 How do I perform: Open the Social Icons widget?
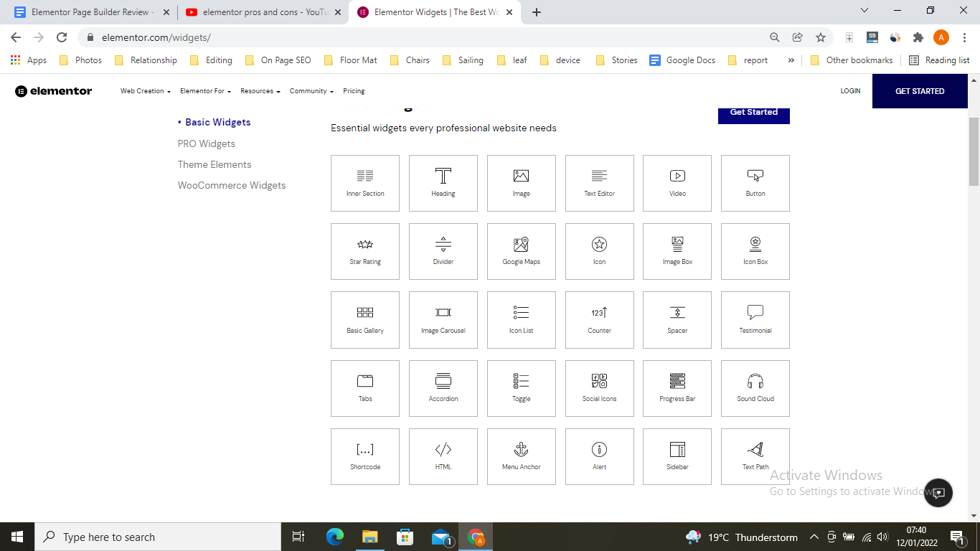[x=600, y=388]
